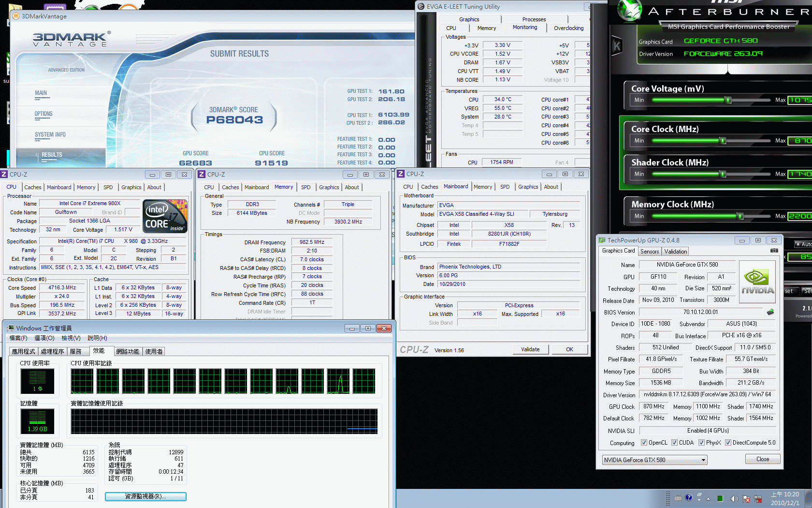Toggle the PhysX checkbox in GPU-Z
The image size is (812, 508).
coord(701,443)
